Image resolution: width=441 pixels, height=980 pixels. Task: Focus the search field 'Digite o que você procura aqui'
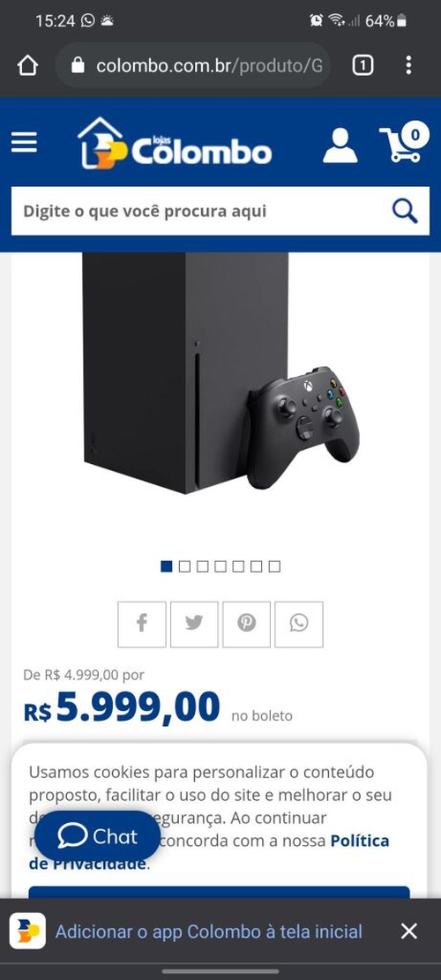[200, 211]
